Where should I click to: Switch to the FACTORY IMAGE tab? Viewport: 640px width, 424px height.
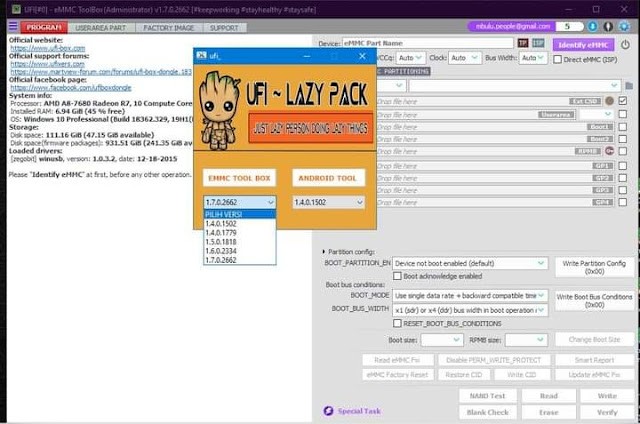coord(169,28)
